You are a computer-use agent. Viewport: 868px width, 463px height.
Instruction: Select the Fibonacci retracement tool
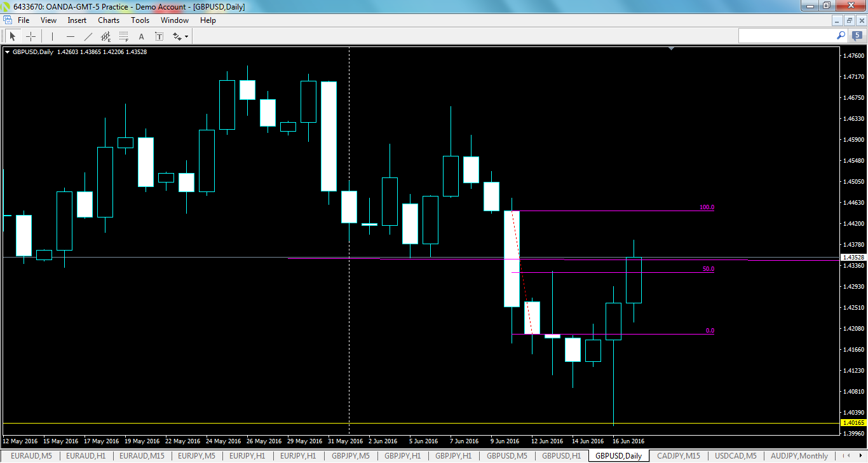coord(123,36)
